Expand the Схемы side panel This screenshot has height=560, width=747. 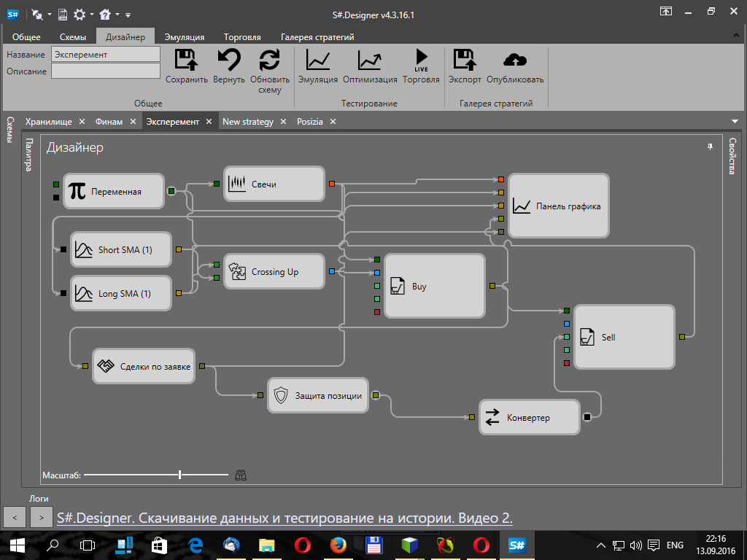point(10,130)
